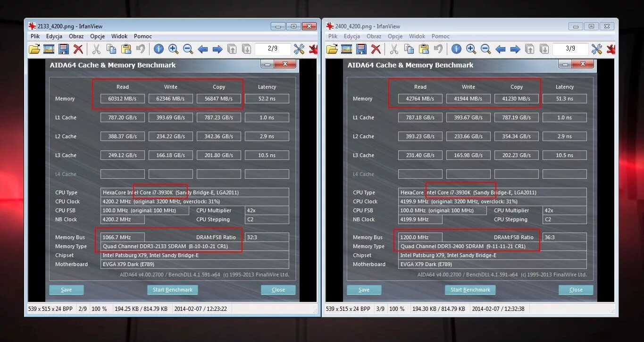Viewport: 644px width, 342px height.
Task: Click AIDA64 Save button in 2400_4200.png image
Action: 364,290
